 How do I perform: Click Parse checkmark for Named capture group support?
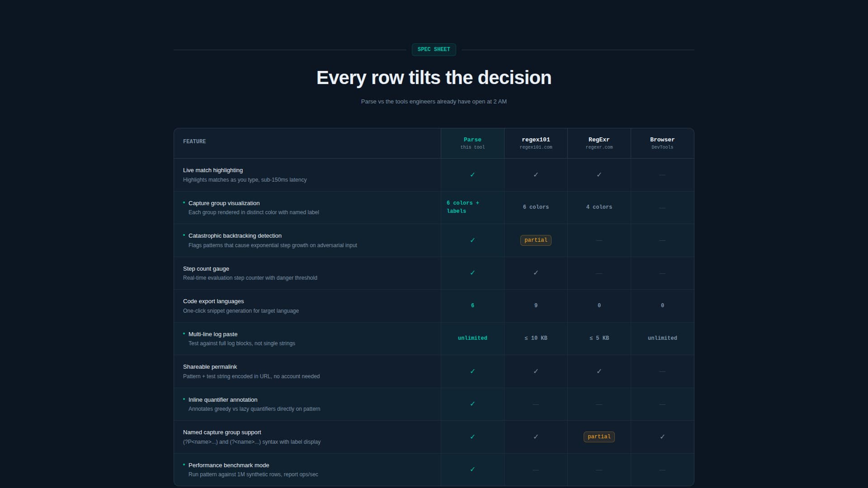click(472, 437)
